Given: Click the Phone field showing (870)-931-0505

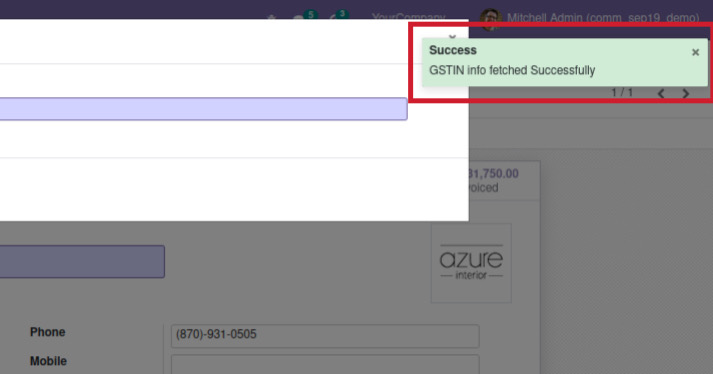Looking at the screenshot, I should coord(325,335).
